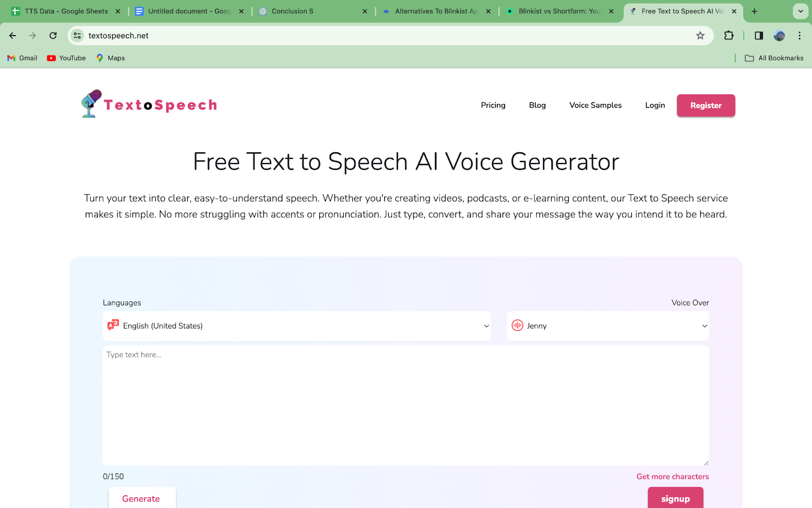Viewport: 812px width, 508px height.
Task: Click into the Type text here box
Action: point(406,405)
